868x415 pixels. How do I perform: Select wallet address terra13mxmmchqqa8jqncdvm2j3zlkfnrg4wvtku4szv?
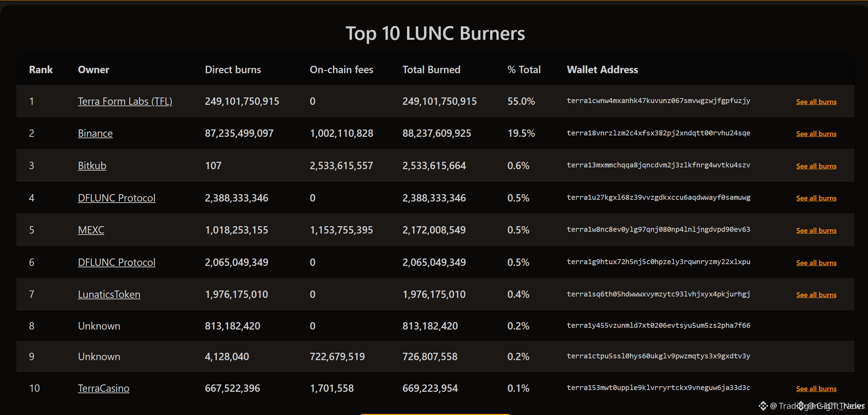click(x=659, y=165)
